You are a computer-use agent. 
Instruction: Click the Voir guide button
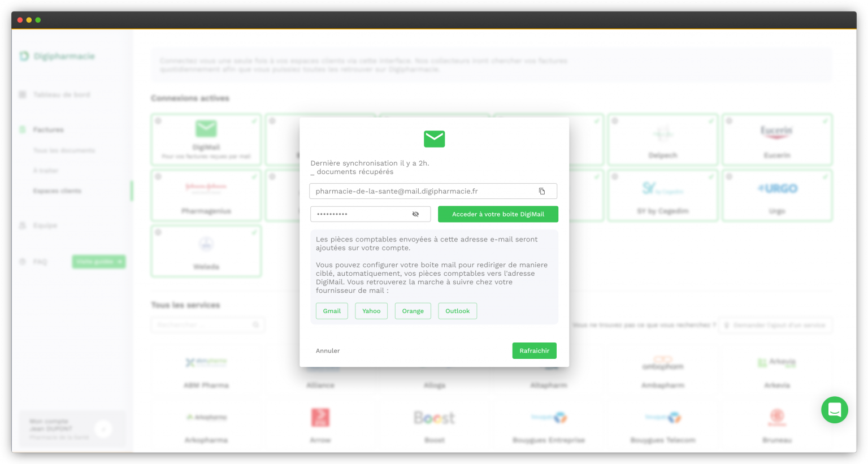(99, 262)
